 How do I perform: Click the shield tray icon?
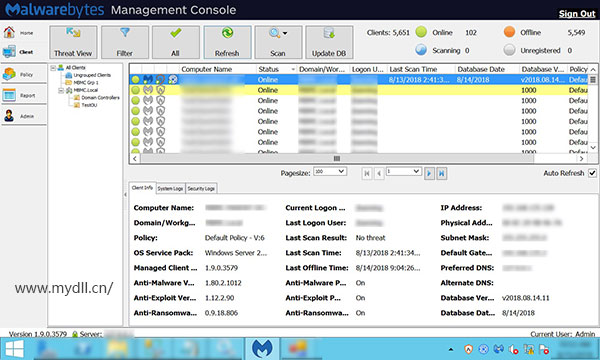(468, 349)
